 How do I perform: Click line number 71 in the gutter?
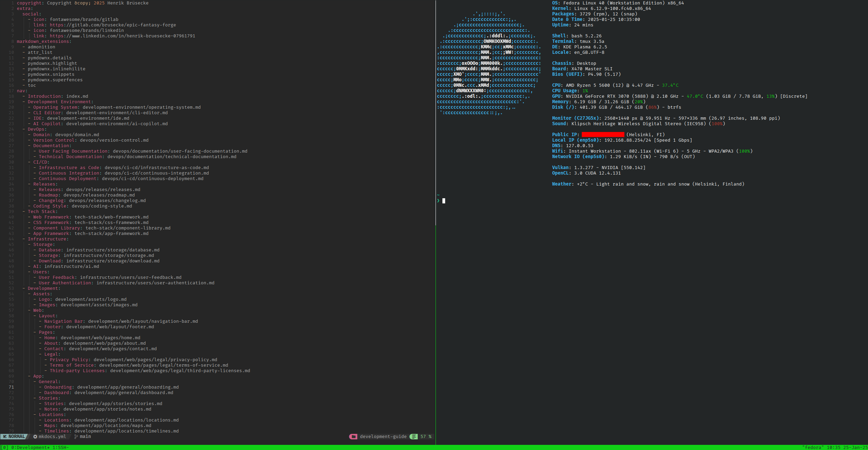[x=11, y=387]
